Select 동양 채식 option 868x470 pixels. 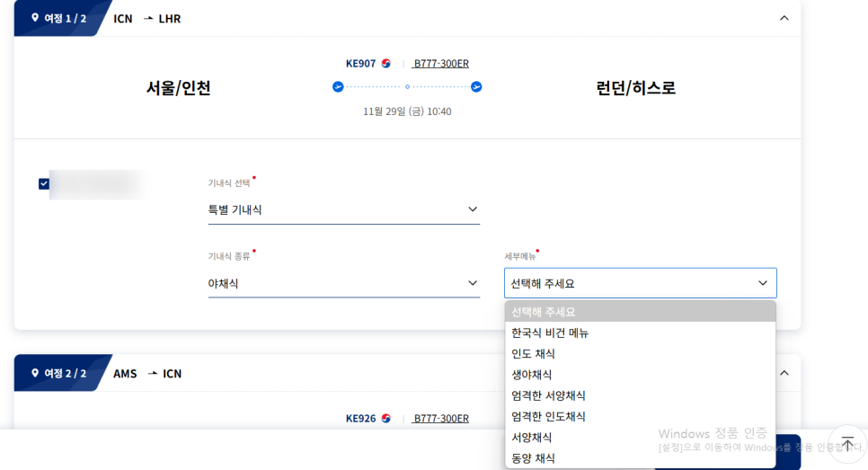pos(641,458)
